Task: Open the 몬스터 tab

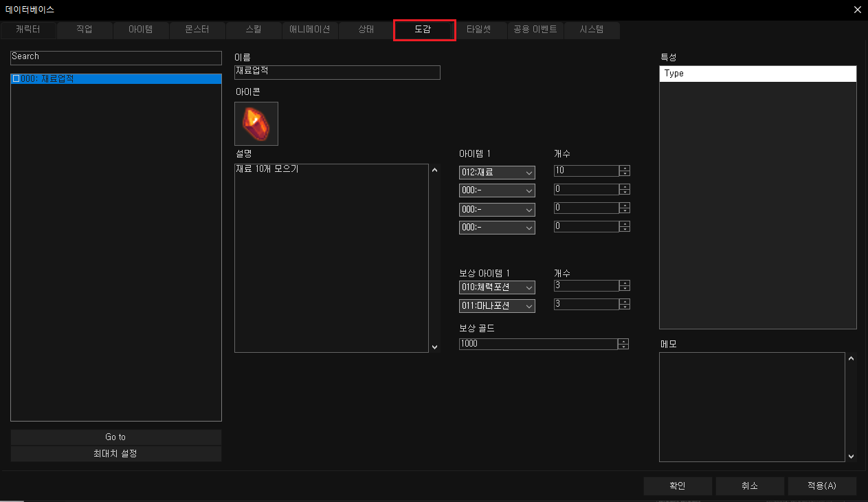Action: click(x=197, y=30)
